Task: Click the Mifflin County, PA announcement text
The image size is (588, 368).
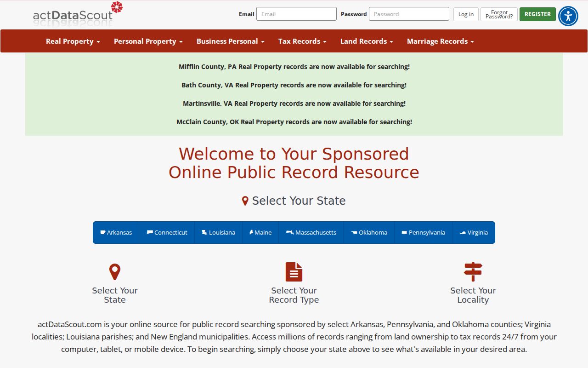Action: (x=294, y=67)
